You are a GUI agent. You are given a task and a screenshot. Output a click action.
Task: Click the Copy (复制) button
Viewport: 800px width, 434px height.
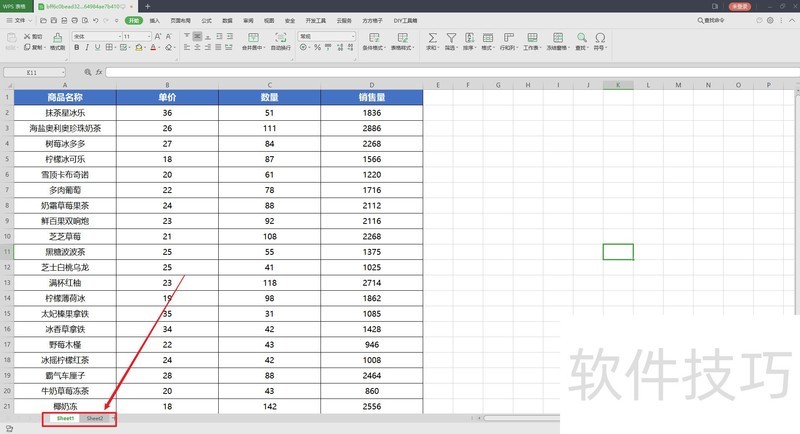pos(33,47)
